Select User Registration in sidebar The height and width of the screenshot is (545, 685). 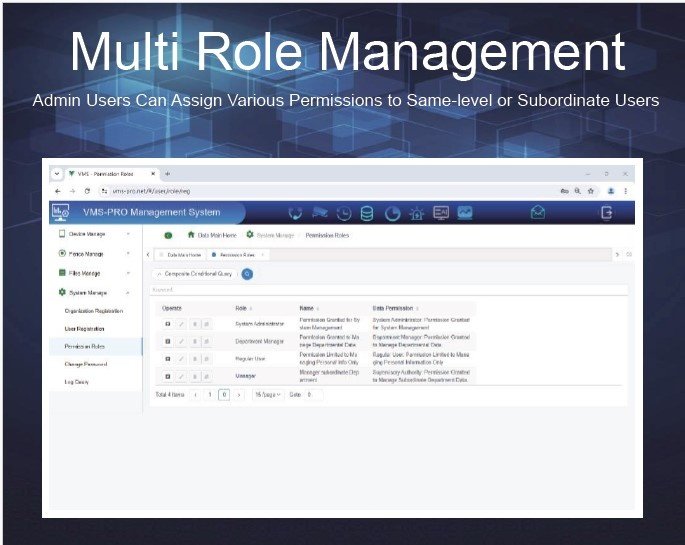[x=85, y=328]
